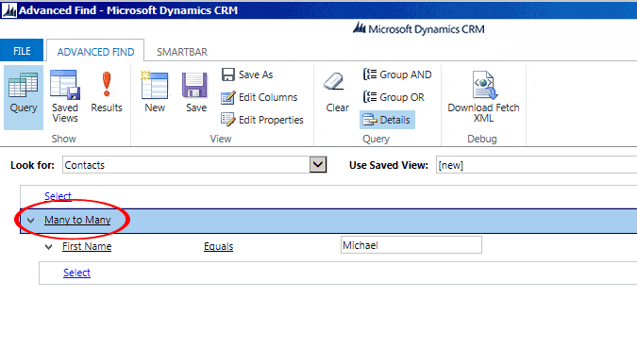
Task: Open the FILE tab
Action: (22, 51)
